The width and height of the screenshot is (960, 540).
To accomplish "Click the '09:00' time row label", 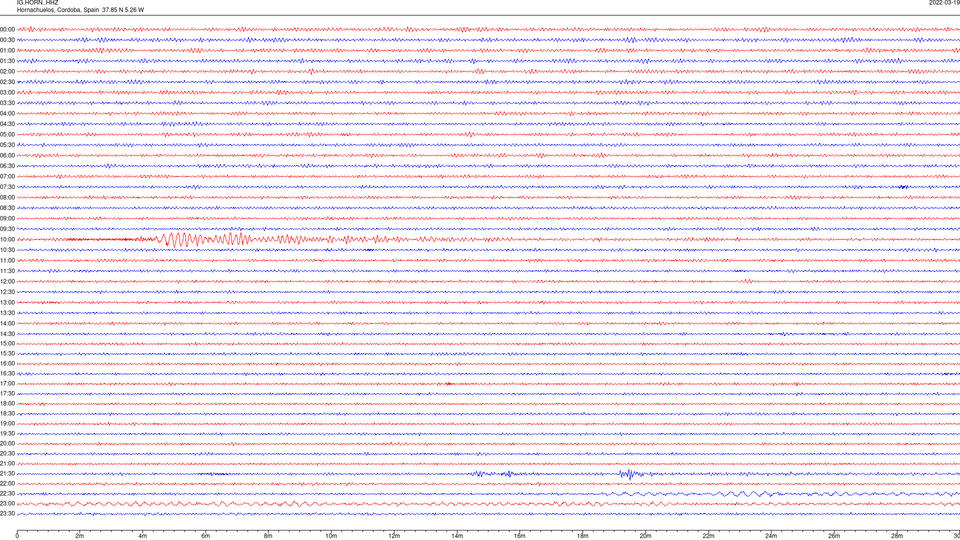I will click(x=7, y=219).
